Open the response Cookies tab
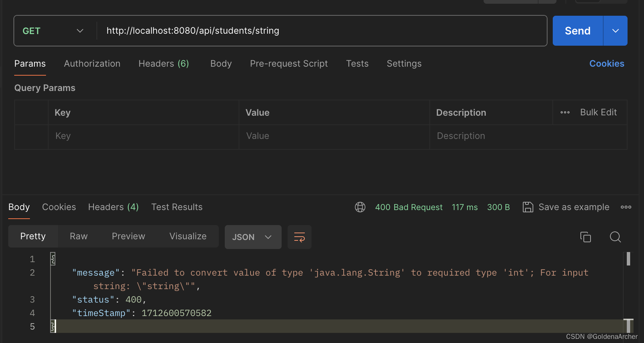This screenshot has width=644, height=343. (x=59, y=207)
